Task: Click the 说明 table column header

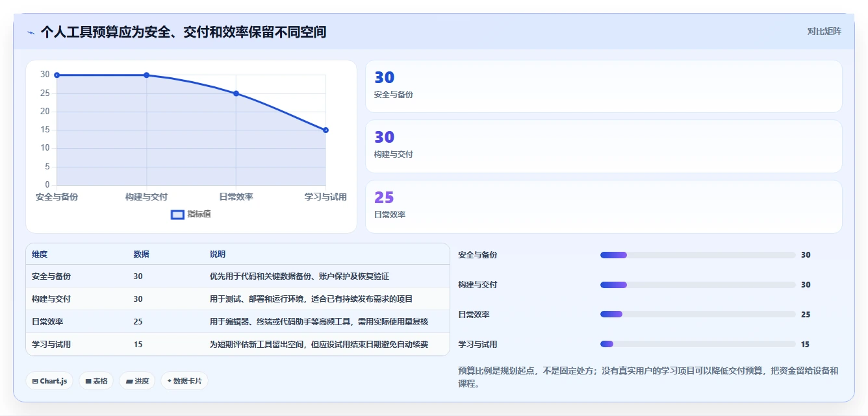Action: [218, 254]
